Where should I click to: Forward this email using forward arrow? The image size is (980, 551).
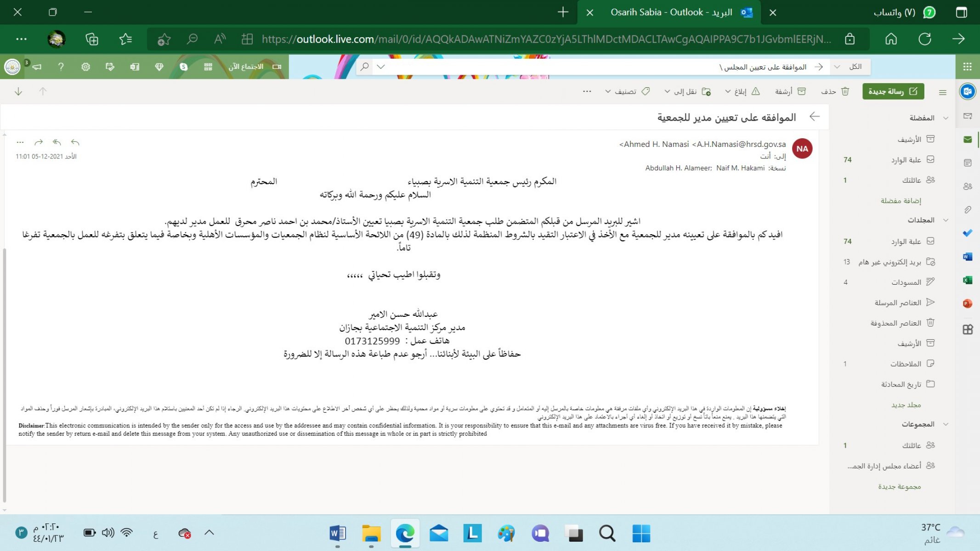(x=39, y=142)
